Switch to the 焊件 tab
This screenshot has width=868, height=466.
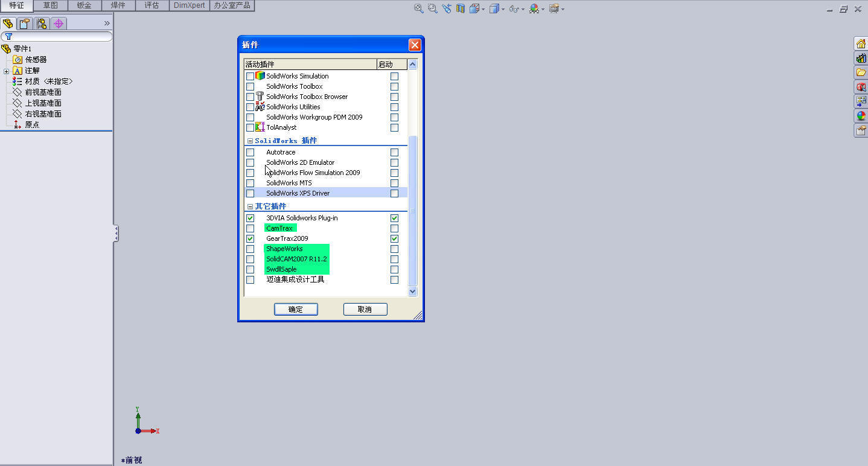point(118,5)
